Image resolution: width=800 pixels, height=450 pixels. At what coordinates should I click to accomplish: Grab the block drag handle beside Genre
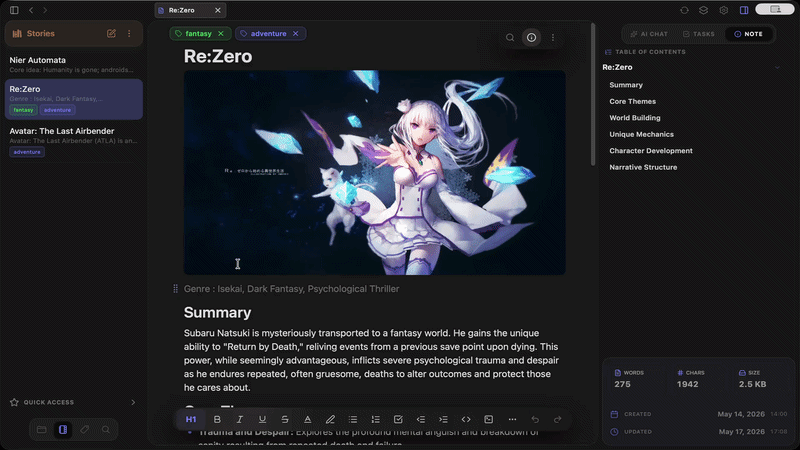click(176, 289)
